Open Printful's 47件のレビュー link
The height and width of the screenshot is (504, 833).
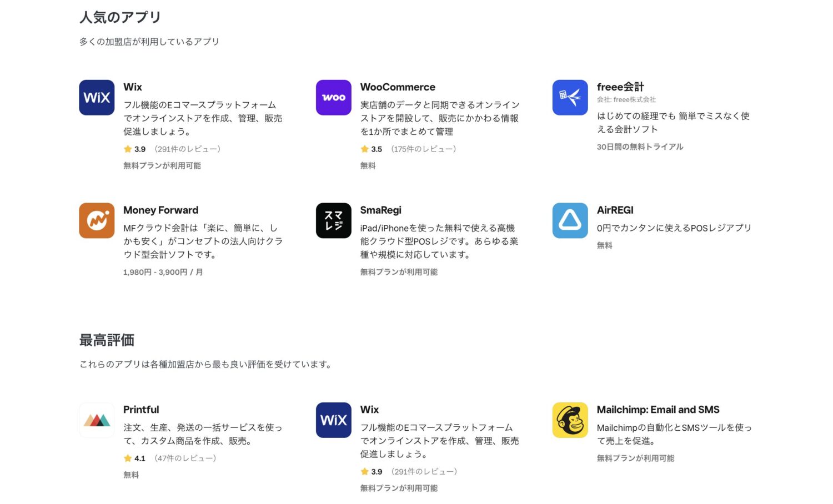[x=184, y=458]
